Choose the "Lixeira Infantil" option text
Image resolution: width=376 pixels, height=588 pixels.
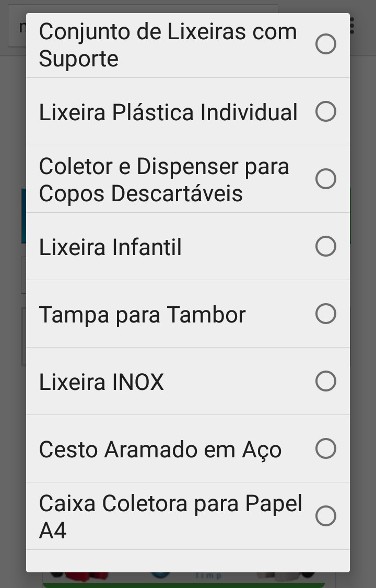tap(110, 247)
